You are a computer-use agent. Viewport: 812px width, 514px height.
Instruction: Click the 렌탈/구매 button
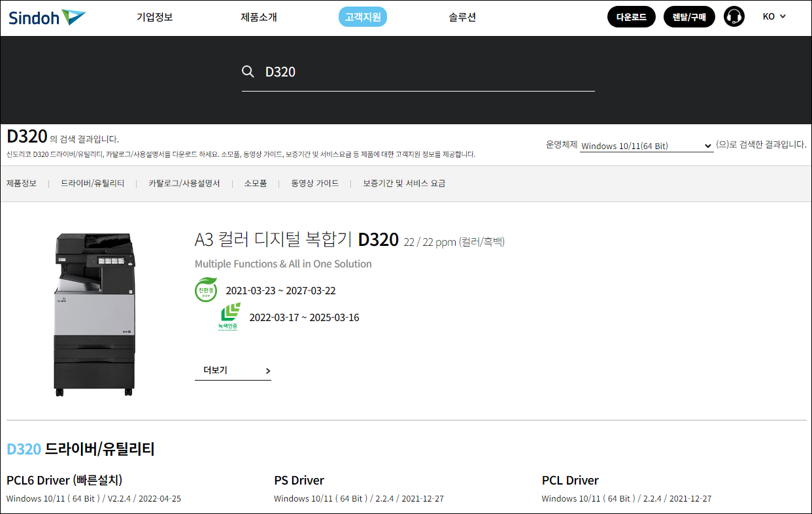click(x=689, y=16)
